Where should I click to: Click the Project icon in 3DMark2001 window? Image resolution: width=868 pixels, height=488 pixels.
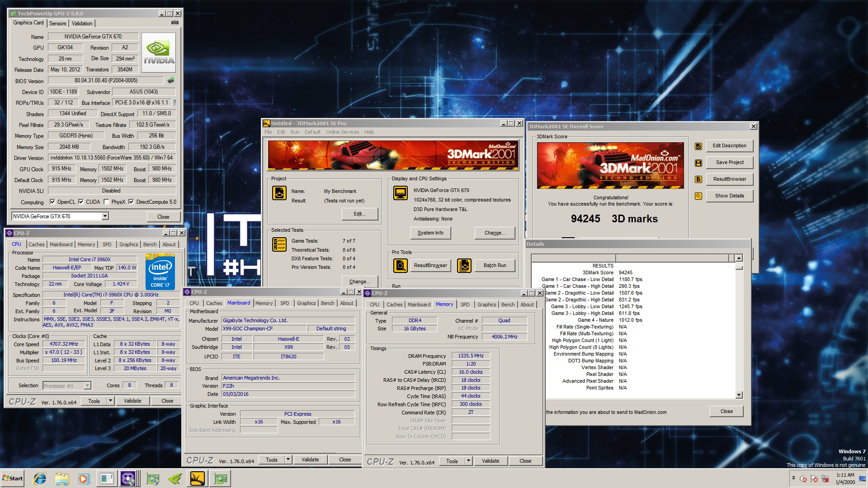(x=279, y=193)
